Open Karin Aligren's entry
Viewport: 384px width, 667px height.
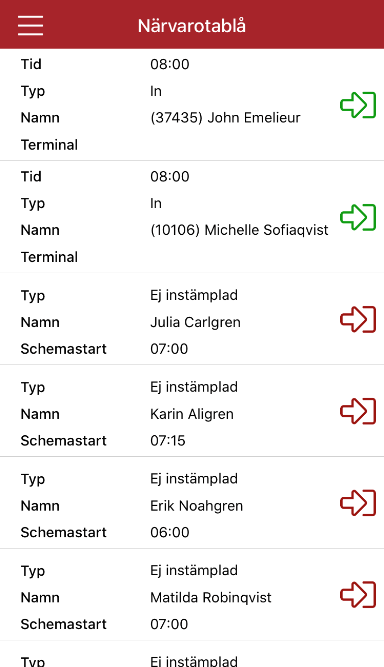192,411
